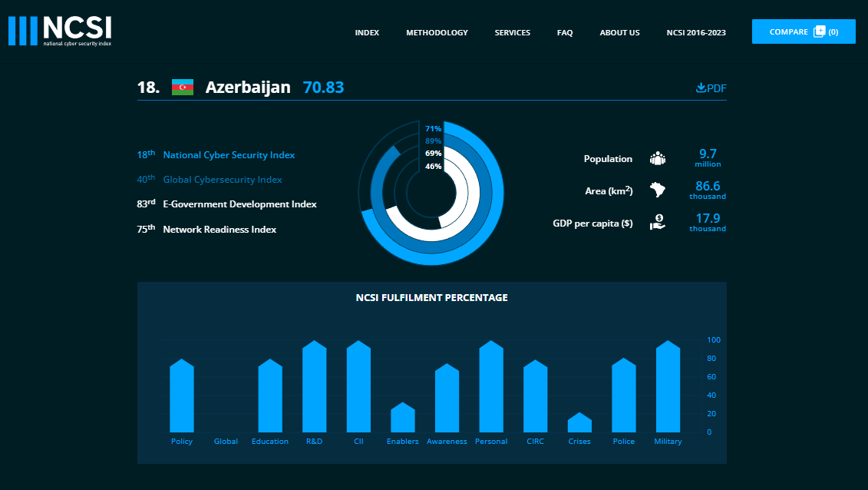
Task: Click the CII bar in chart
Action: click(358, 386)
